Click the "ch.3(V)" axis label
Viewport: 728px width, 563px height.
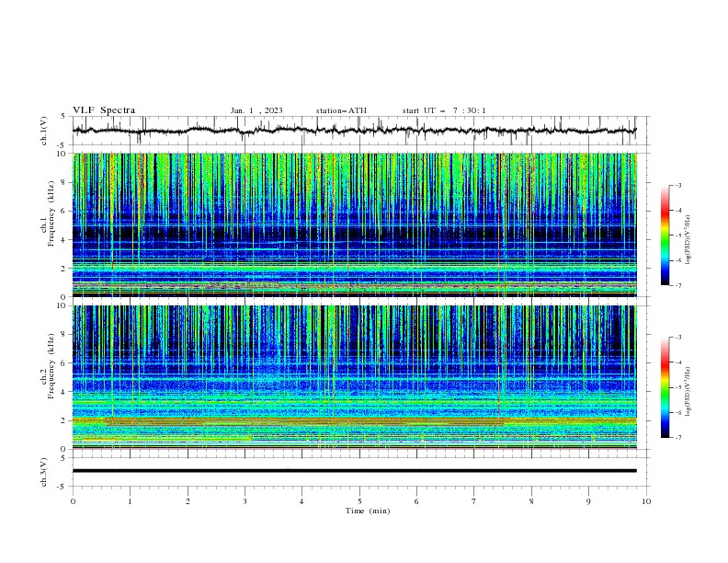(x=44, y=472)
